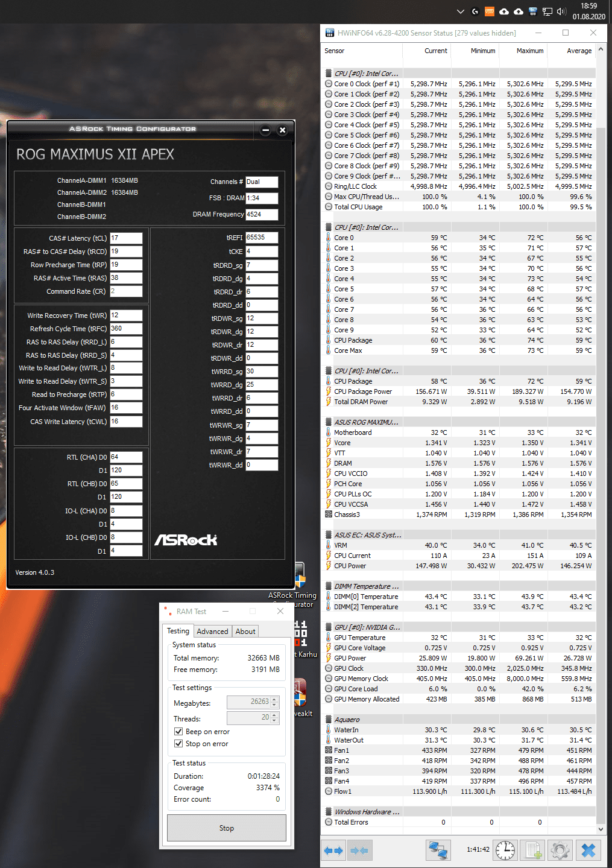Click the Current column header

point(427,51)
